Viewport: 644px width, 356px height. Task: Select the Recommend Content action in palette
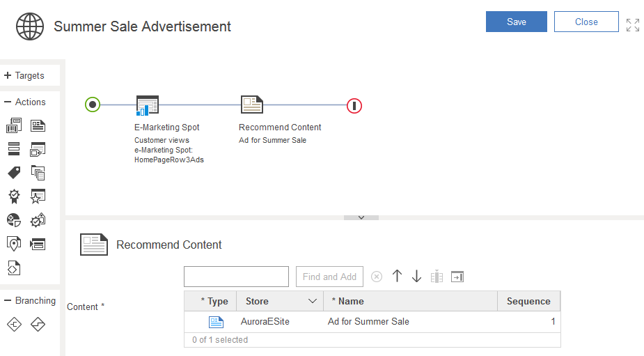pyautogui.click(x=38, y=126)
